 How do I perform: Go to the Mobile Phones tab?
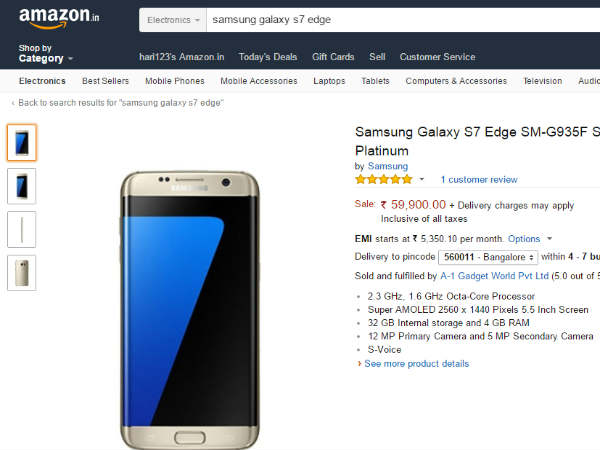pyautogui.click(x=174, y=81)
